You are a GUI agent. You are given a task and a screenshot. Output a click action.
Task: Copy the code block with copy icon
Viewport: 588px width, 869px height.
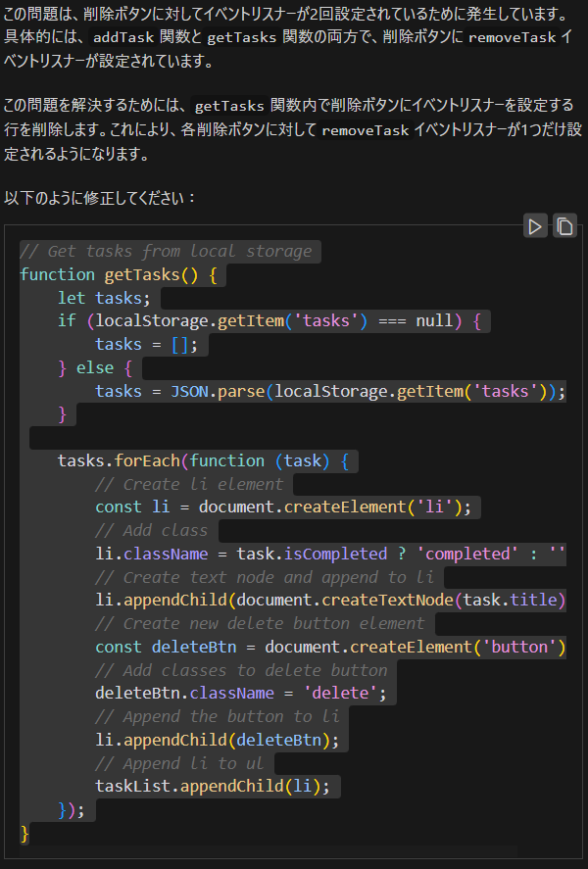click(564, 226)
